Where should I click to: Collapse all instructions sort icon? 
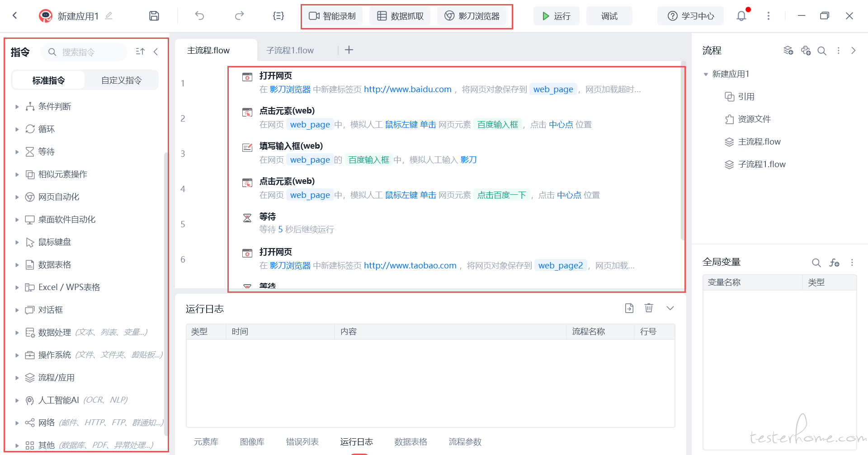pyautogui.click(x=140, y=52)
